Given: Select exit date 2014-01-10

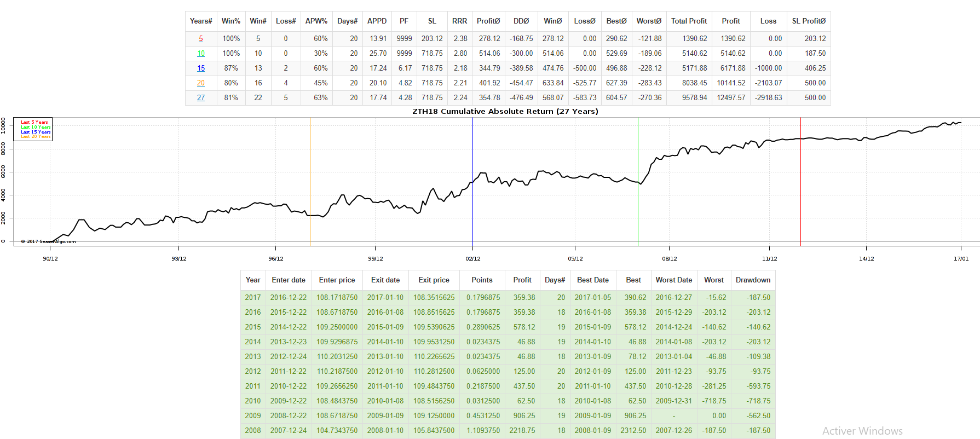Looking at the screenshot, I should [385, 342].
